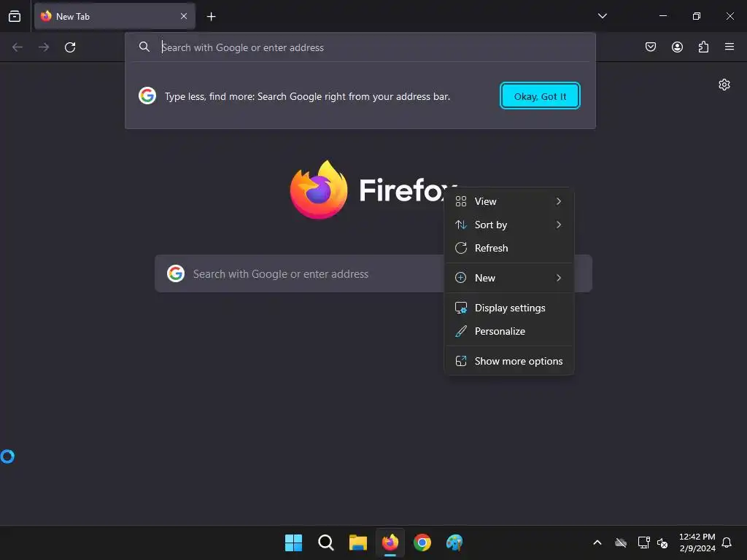Choose Display settings from the context menu
This screenshot has width=747, height=560.
(508, 308)
